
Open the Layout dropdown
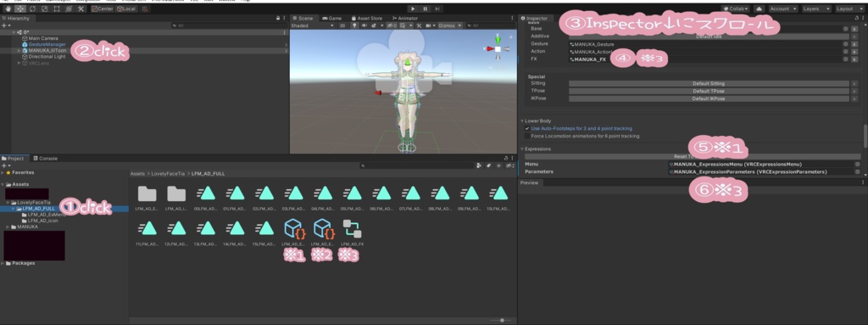pyautogui.click(x=849, y=8)
